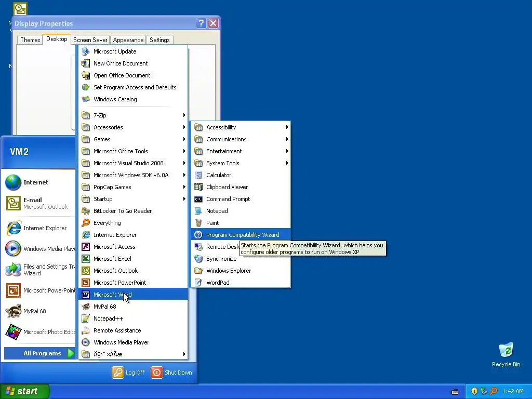Click the New Office Document icon

tap(86, 63)
